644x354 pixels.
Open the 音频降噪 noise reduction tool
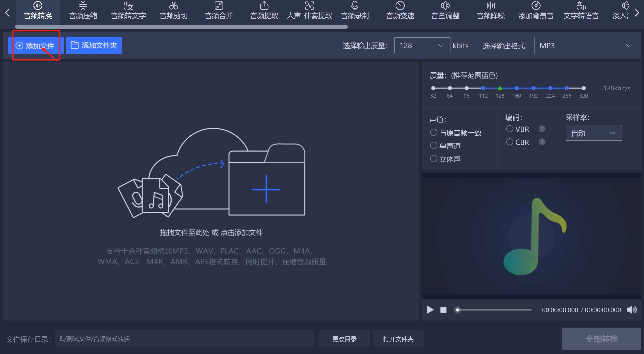pyautogui.click(x=490, y=10)
